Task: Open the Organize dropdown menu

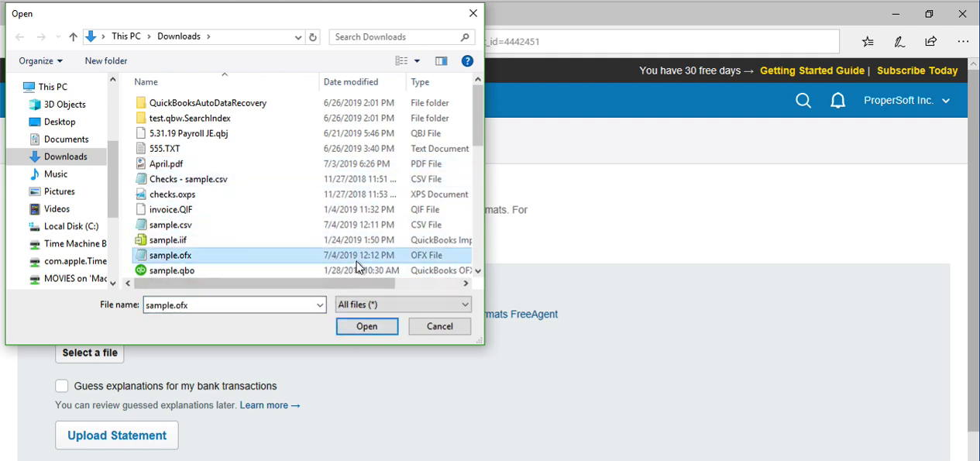Action: pos(41,61)
